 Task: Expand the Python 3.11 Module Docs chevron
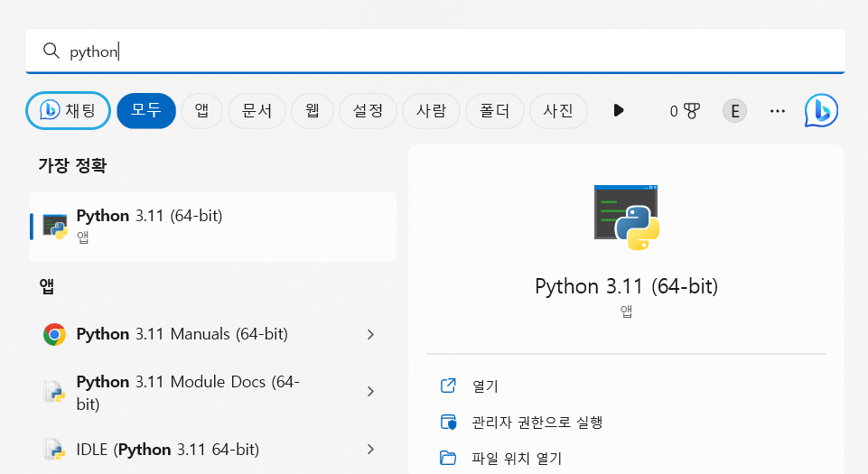[371, 392]
